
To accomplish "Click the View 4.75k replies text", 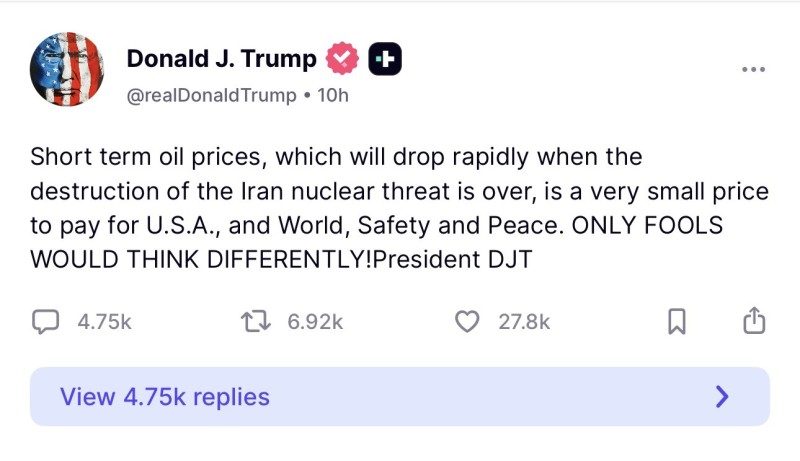I will (x=165, y=397).
